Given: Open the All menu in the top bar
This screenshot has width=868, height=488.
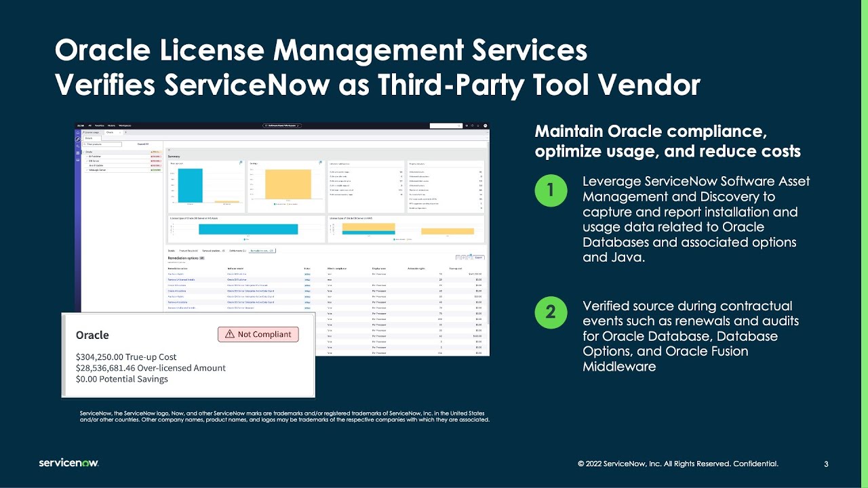Looking at the screenshot, I should click(90, 125).
